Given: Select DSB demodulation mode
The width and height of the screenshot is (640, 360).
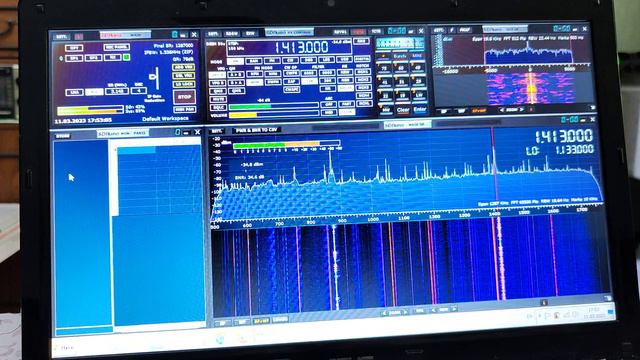Looking at the screenshot, I should [309, 60].
